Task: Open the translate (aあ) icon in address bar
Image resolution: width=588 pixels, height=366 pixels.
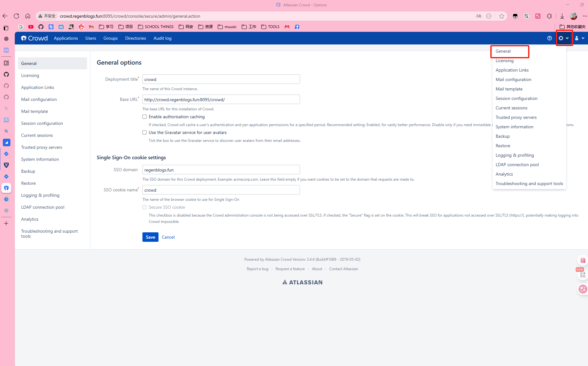Action: 479,16
